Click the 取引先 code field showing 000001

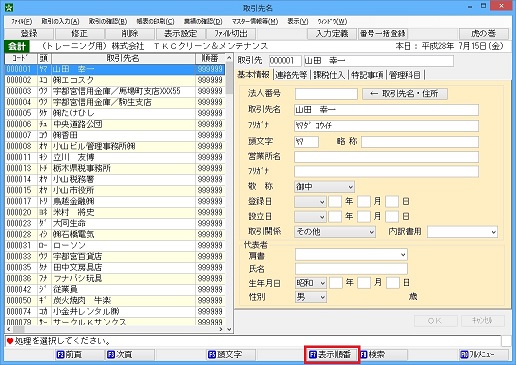click(285, 61)
